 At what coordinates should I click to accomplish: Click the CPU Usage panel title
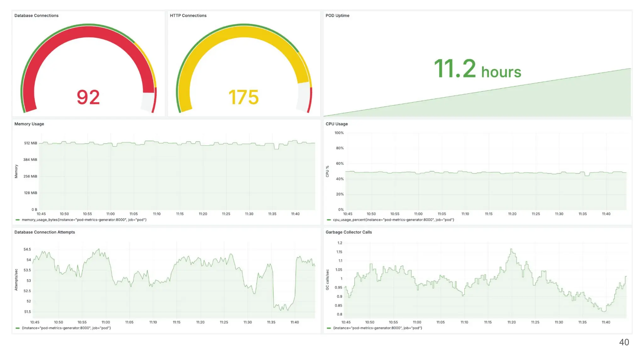(x=336, y=124)
